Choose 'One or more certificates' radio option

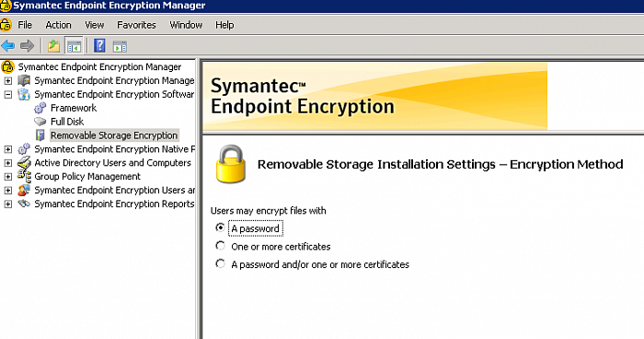click(220, 246)
